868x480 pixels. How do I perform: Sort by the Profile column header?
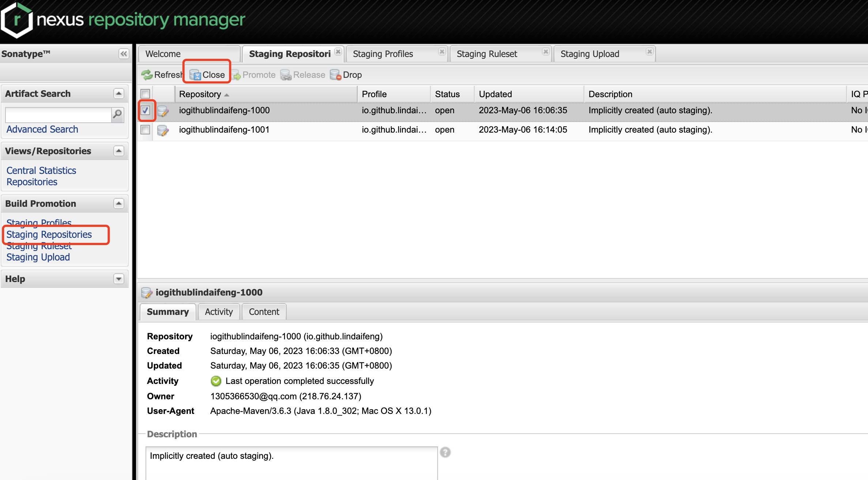(394, 94)
